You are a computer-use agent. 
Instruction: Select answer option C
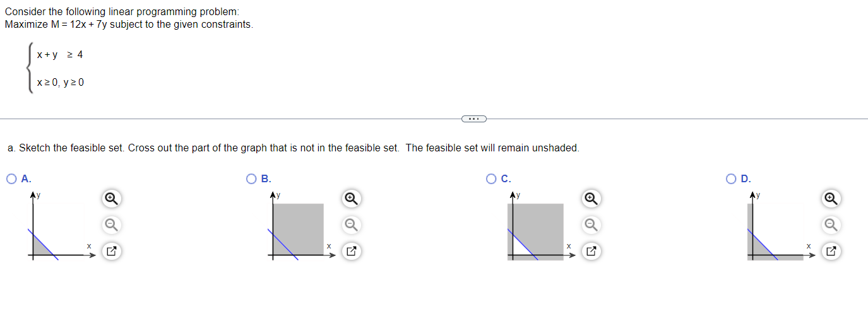click(492, 178)
